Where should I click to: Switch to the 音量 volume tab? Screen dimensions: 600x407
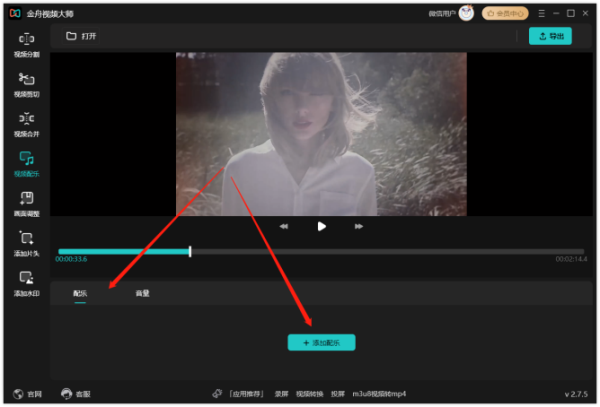click(x=142, y=293)
